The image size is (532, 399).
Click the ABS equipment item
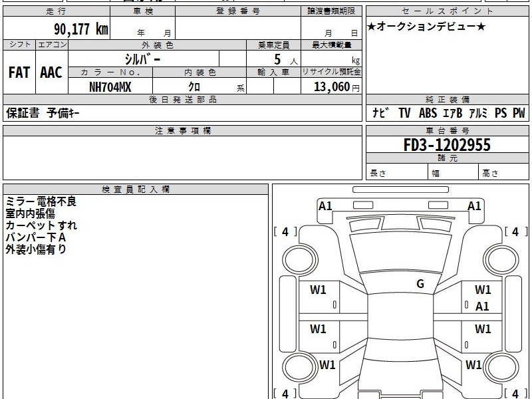[x=428, y=113]
